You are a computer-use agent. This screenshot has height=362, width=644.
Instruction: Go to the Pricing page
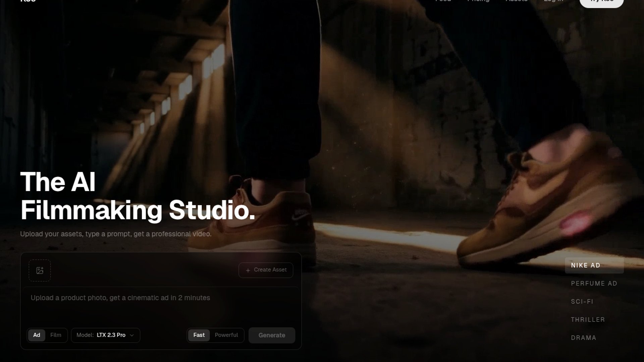[478, 1]
